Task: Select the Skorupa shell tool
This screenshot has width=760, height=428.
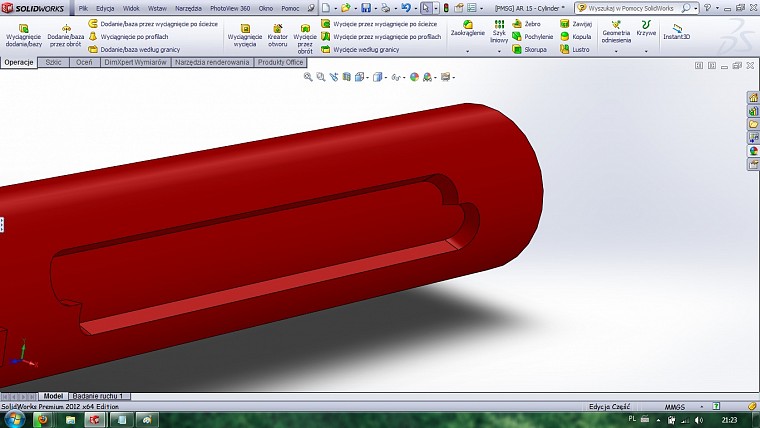Action: (530, 49)
